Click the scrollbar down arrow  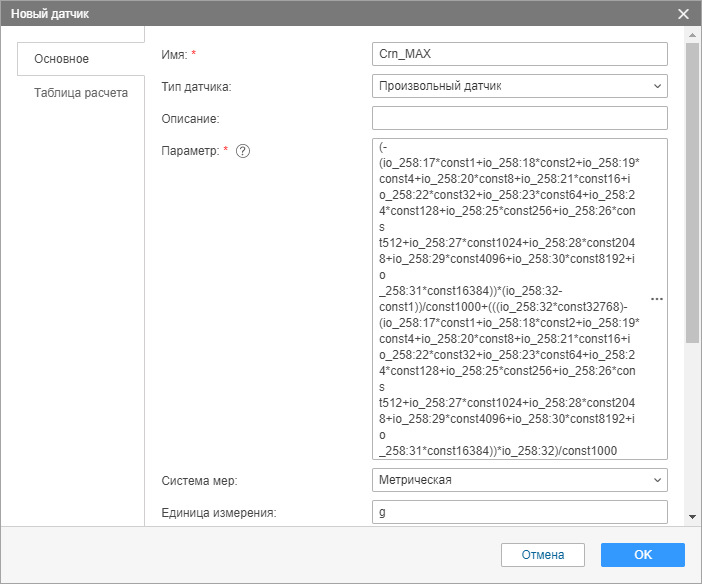click(x=691, y=517)
